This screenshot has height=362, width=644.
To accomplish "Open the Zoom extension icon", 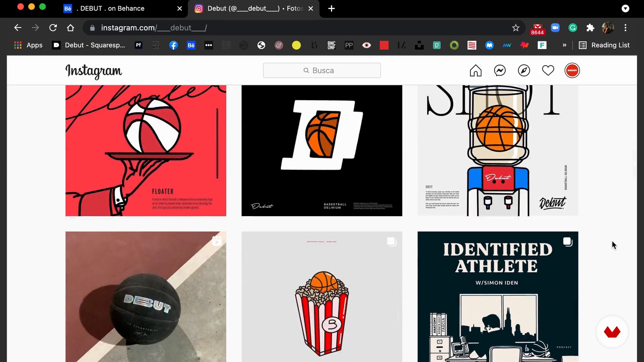I will 555,28.
